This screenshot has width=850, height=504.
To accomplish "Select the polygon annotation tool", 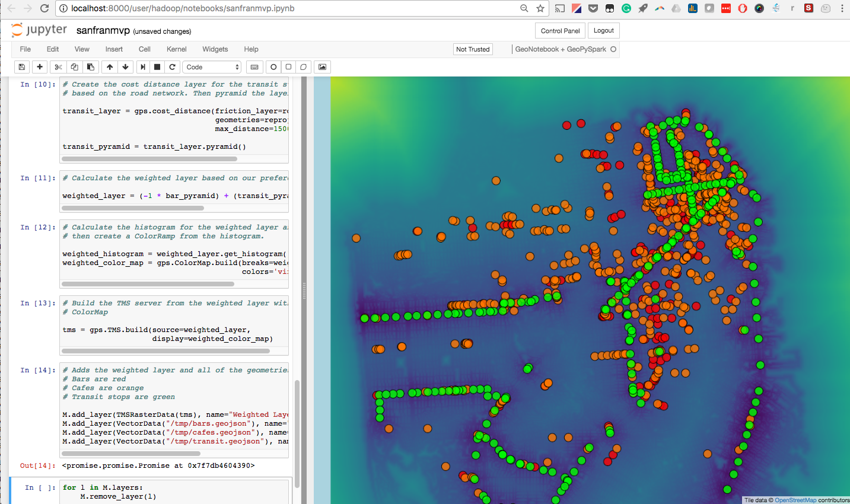I will [x=303, y=67].
